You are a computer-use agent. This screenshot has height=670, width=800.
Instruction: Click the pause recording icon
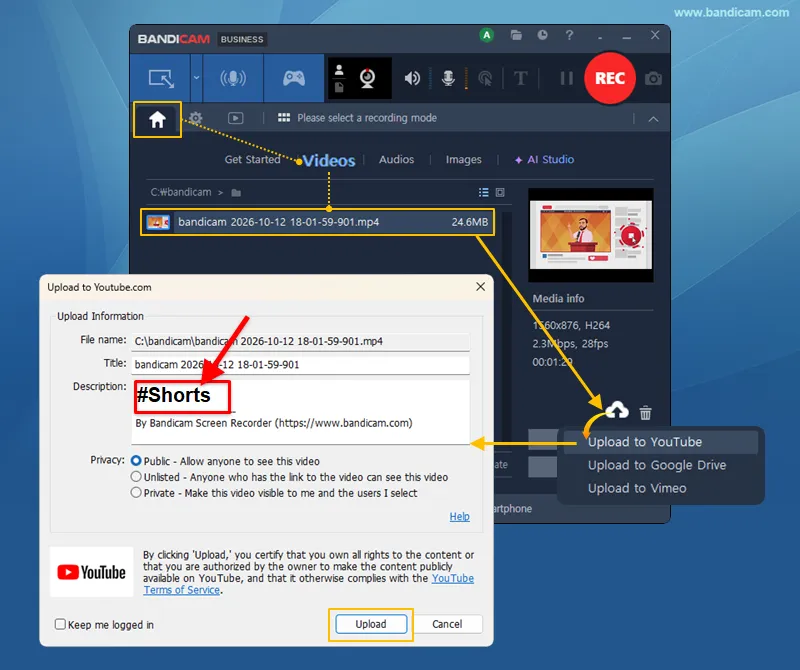pyautogui.click(x=566, y=78)
